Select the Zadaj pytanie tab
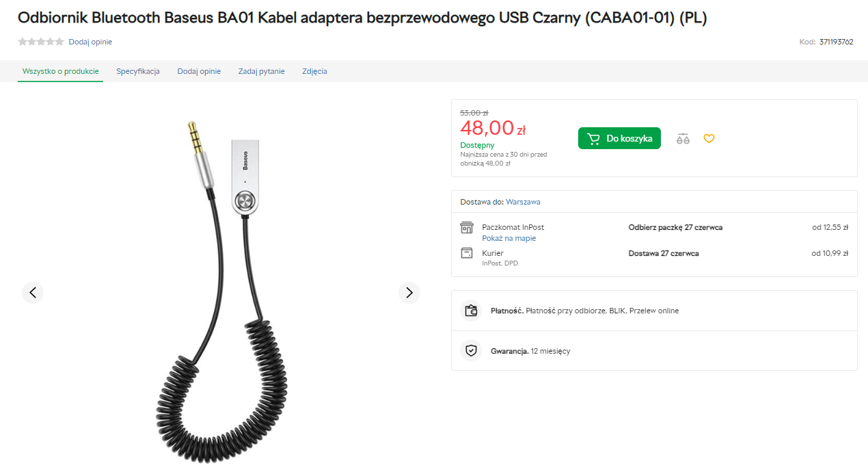 click(x=261, y=71)
